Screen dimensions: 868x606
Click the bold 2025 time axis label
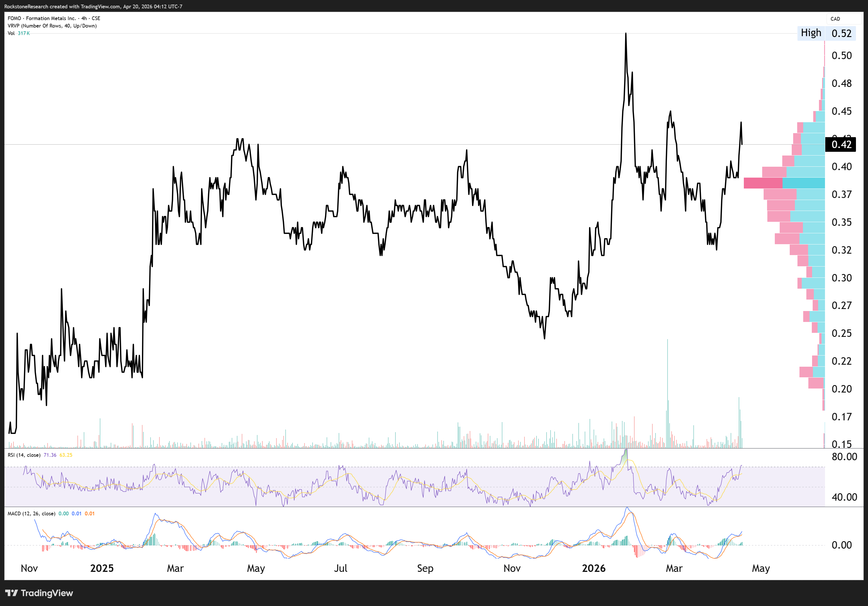click(102, 568)
